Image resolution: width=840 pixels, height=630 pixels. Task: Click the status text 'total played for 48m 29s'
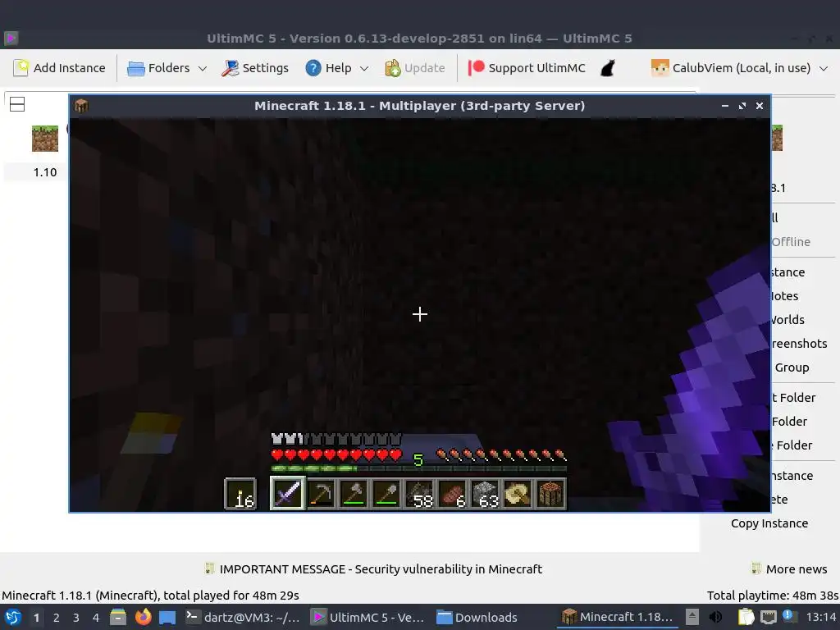[x=231, y=596]
